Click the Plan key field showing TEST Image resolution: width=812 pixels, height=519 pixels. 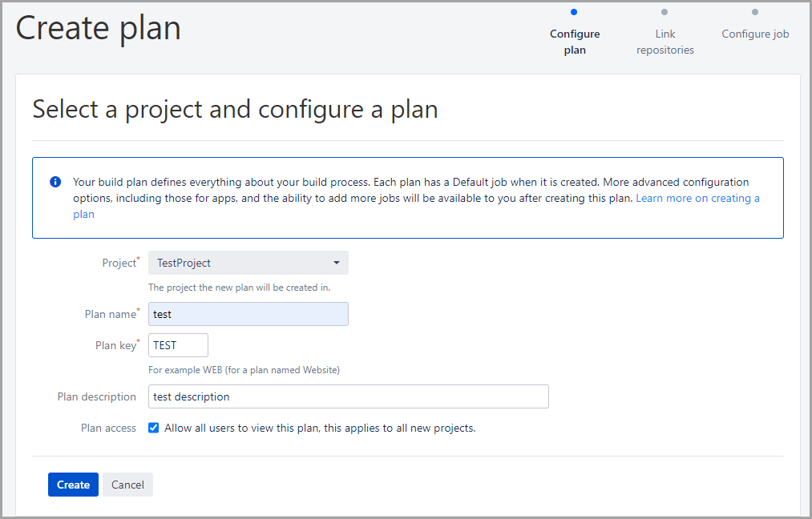pos(178,345)
